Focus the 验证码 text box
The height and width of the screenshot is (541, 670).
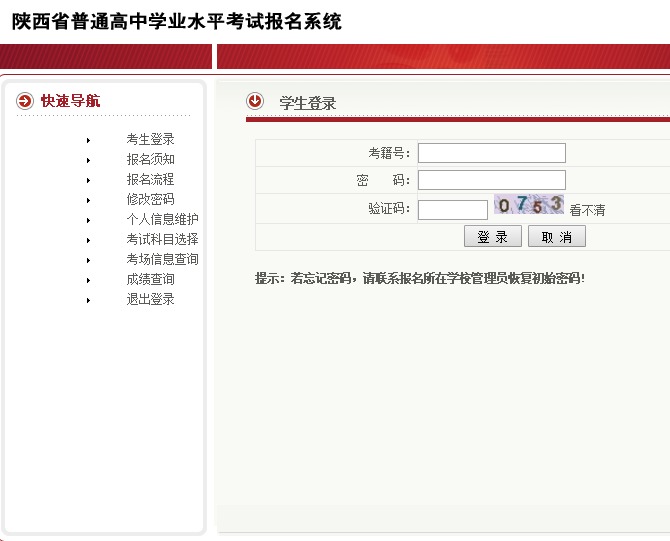[x=452, y=210]
